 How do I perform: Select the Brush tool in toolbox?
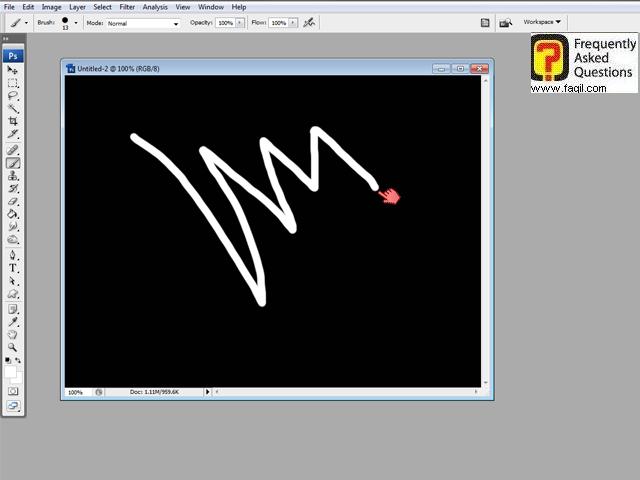pyautogui.click(x=14, y=162)
